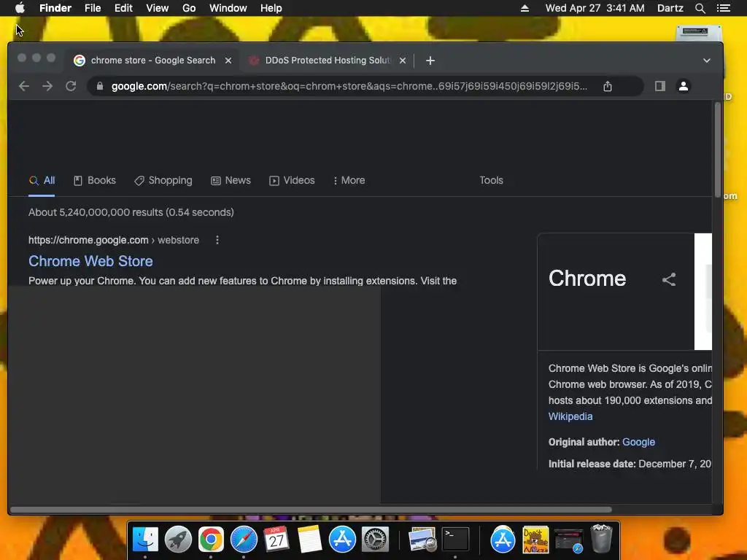
Task: Click the chrome.google.com webstore breadcrumb
Action: click(x=113, y=240)
